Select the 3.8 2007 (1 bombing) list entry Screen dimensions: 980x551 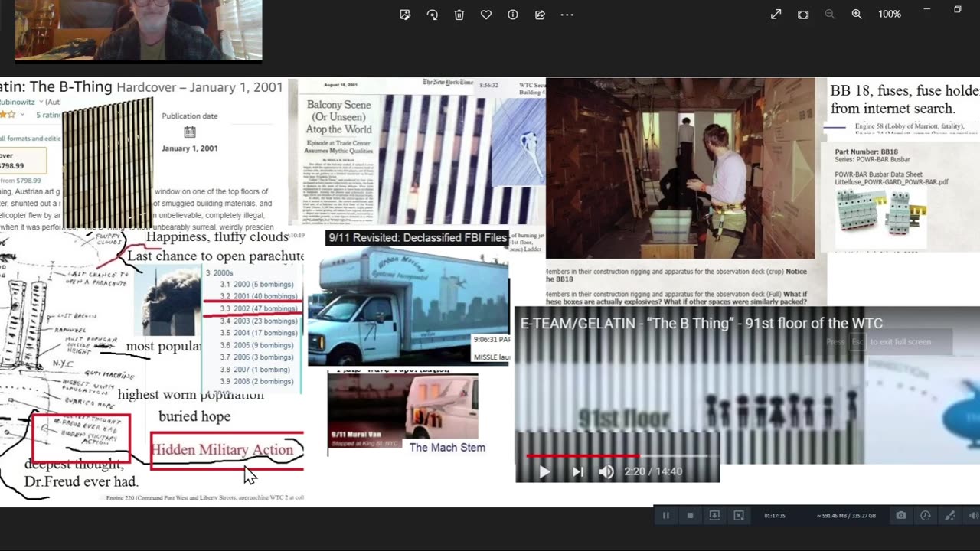point(255,370)
